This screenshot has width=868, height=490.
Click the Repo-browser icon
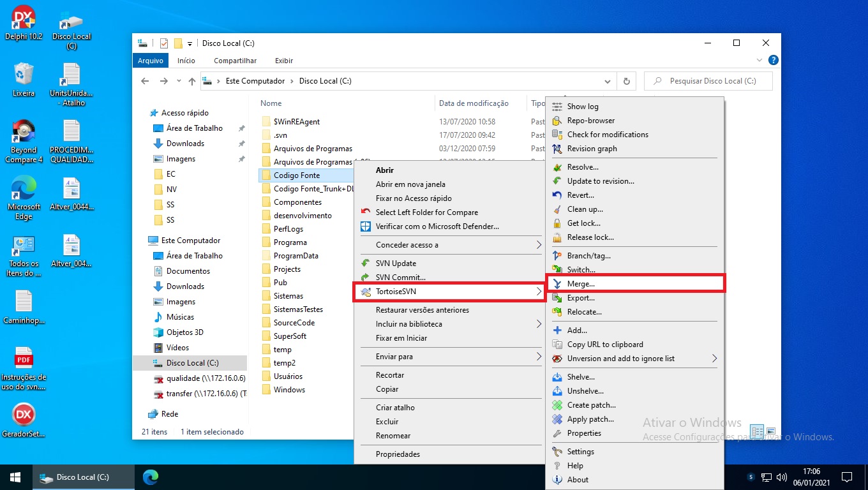point(557,121)
